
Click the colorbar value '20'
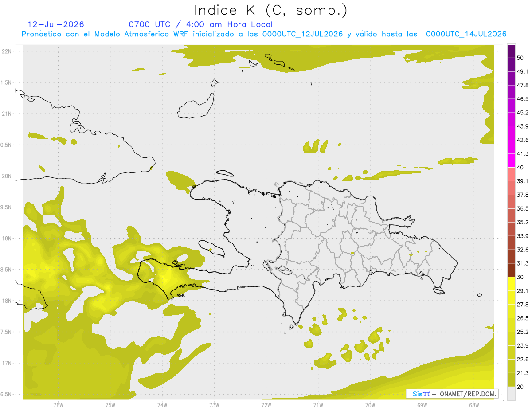point(520,387)
